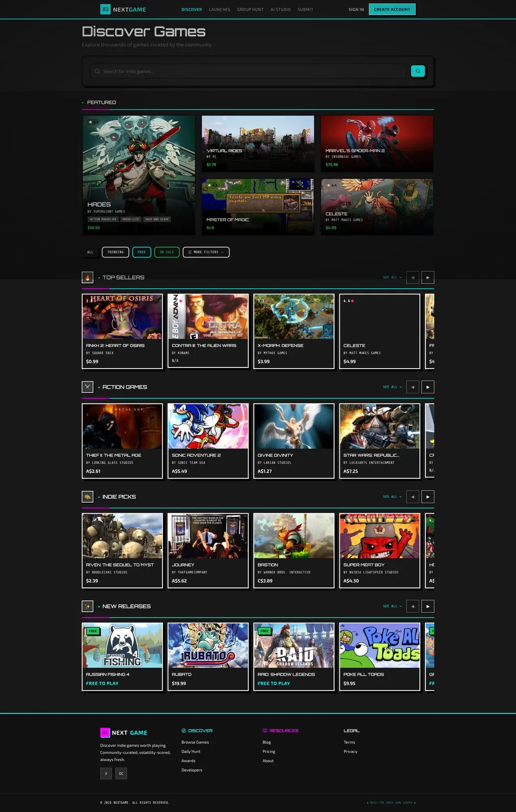Click See All for Action Games
This screenshot has width=516, height=812.
[x=392, y=387]
